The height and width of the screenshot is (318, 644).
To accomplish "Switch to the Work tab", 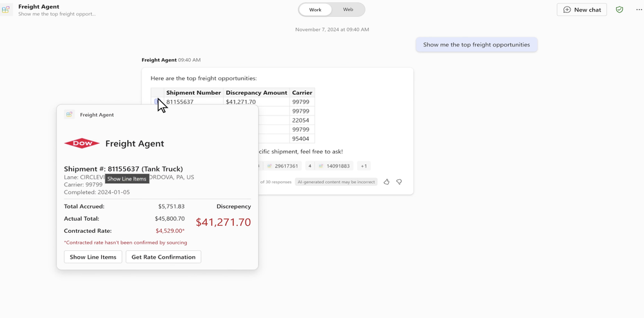I will [x=315, y=10].
